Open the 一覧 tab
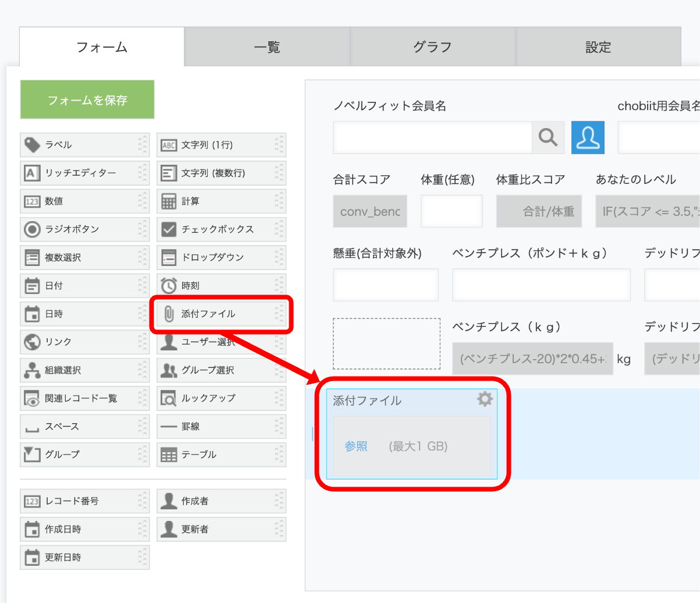This screenshot has width=700, height=603. point(267,47)
